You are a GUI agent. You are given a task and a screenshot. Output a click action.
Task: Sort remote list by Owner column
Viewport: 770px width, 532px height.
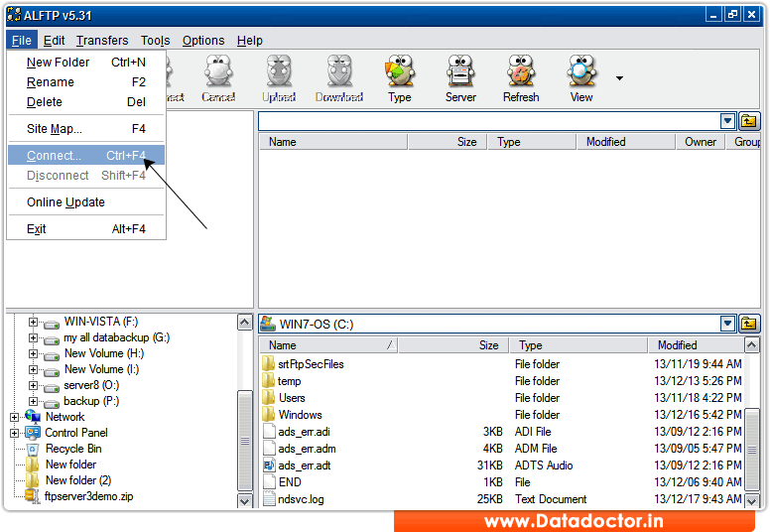pyautogui.click(x=701, y=142)
